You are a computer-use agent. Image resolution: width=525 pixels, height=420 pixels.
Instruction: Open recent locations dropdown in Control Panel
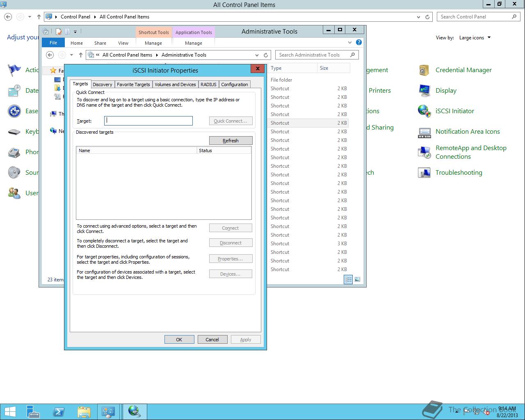[x=30, y=17]
